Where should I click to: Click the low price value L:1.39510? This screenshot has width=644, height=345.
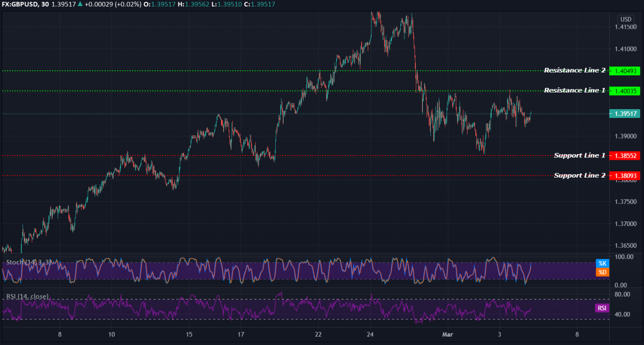(226, 4)
